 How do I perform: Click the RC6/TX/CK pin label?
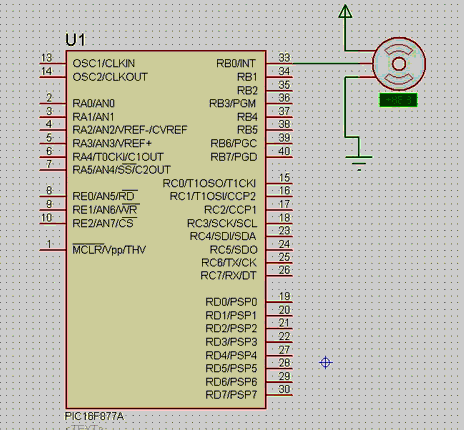229,263
